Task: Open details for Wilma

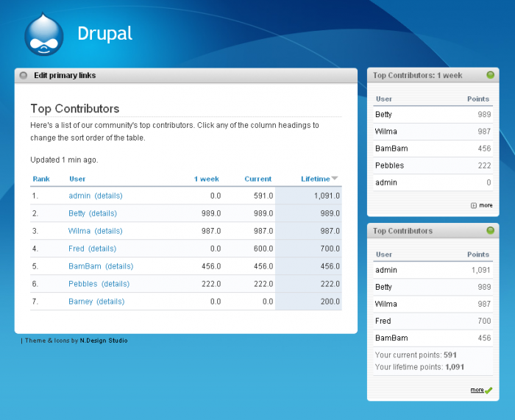Action: pyautogui.click(x=108, y=231)
